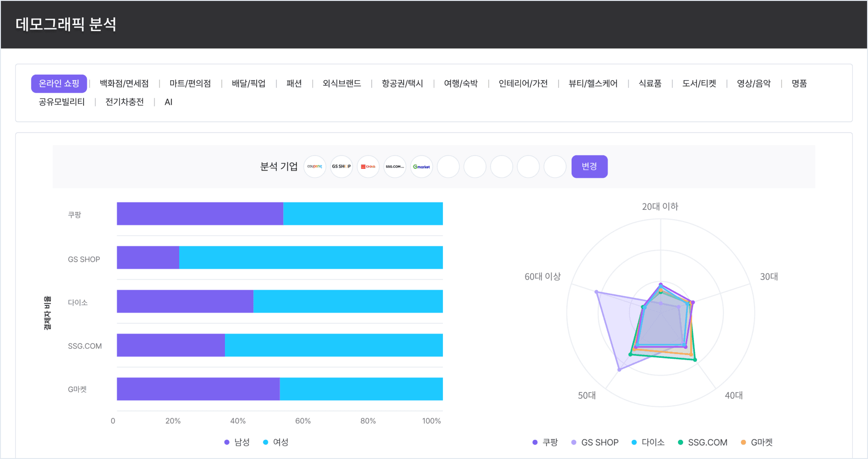Click the male segment of GS SHOP bar
868x459 pixels.
[x=148, y=257]
